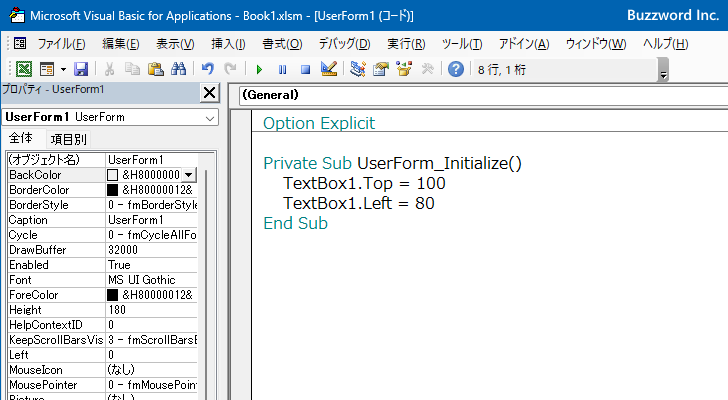Edit the Height value 180

pyautogui.click(x=151, y=310)
